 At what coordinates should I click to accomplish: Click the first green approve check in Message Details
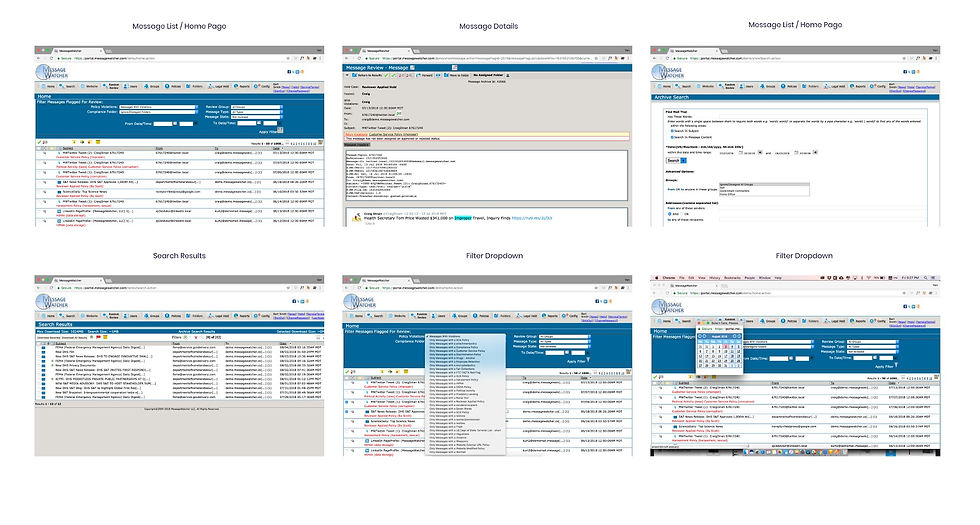click(386, 75)
